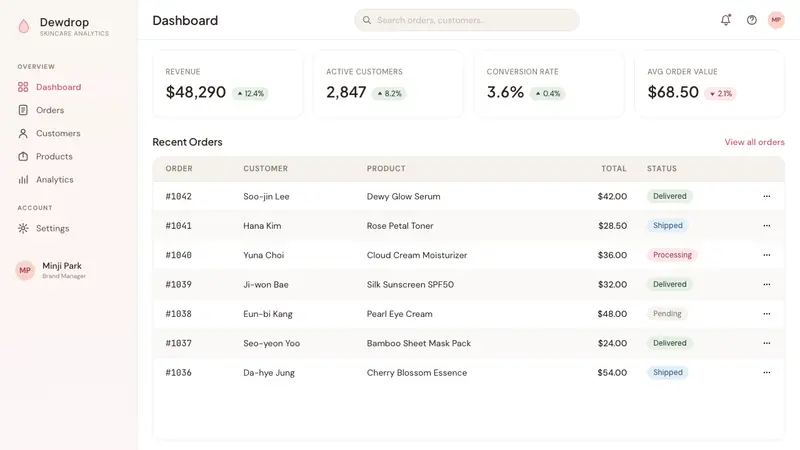Click customer name Da-hye Jung
The width and height of the screenshot is (800, 450).
(269, 372)
